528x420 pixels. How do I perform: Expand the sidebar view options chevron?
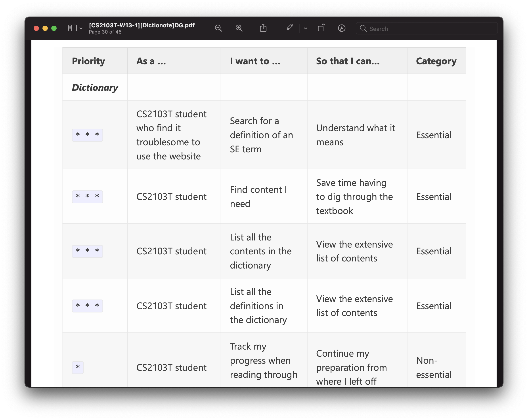(x=81, y=29)
